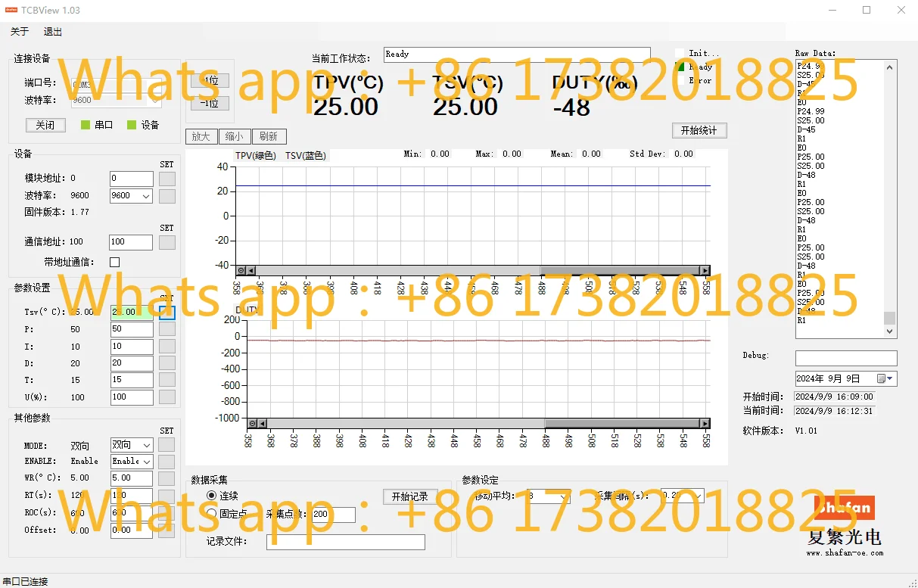The width and height of the screenshot is (918, 588).
Task: Click the 采集点数 200 input field
Action: pyautogui.click(x=333, y=515)
